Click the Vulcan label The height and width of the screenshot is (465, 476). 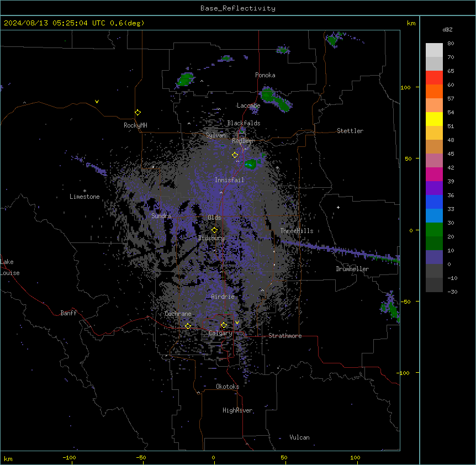coord(299,437)
